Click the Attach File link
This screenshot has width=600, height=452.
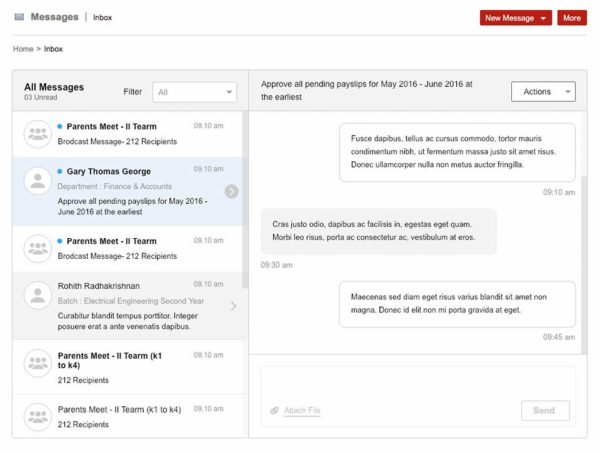(x=302, y=411)
